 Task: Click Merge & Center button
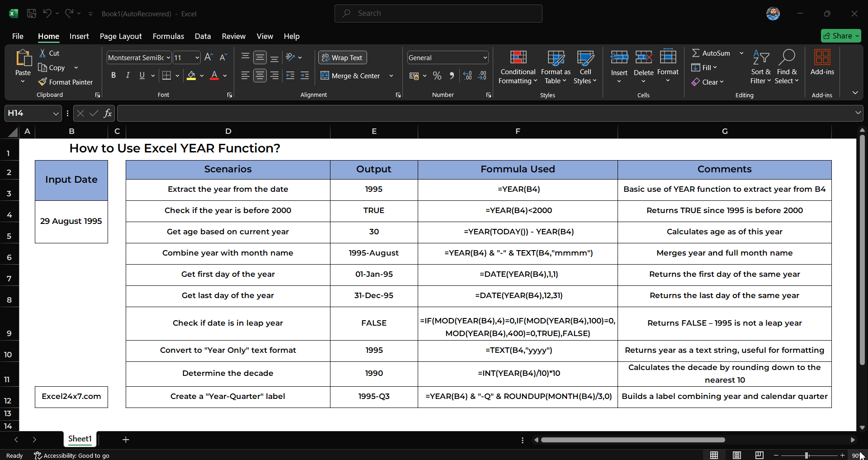click(x=350, y=76)
